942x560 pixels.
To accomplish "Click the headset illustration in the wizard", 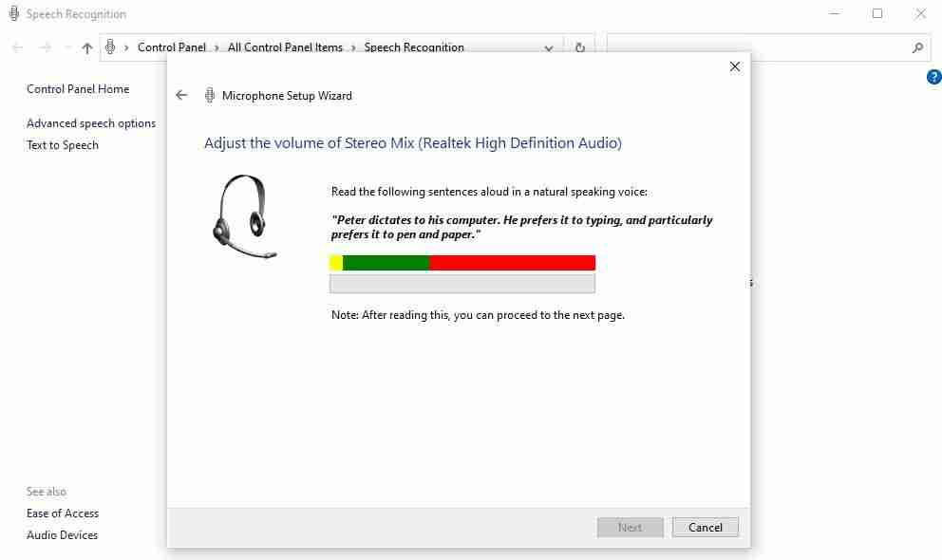I will (245, 216).
